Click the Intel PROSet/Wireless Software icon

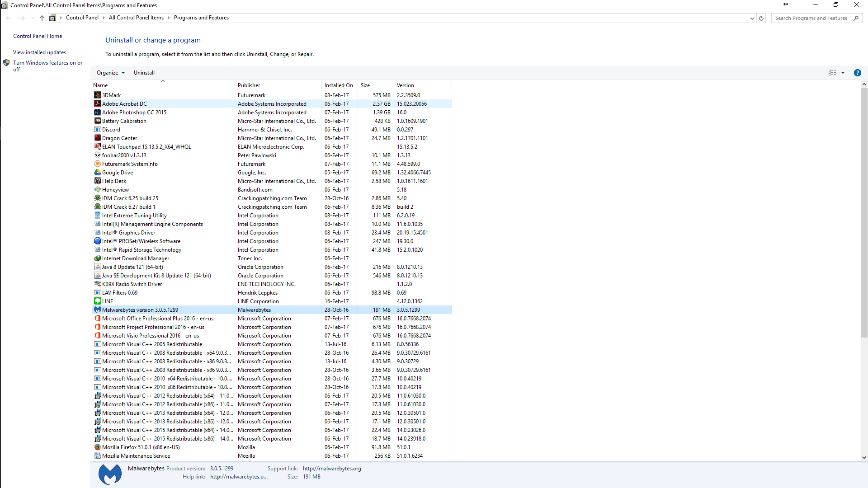97,241
